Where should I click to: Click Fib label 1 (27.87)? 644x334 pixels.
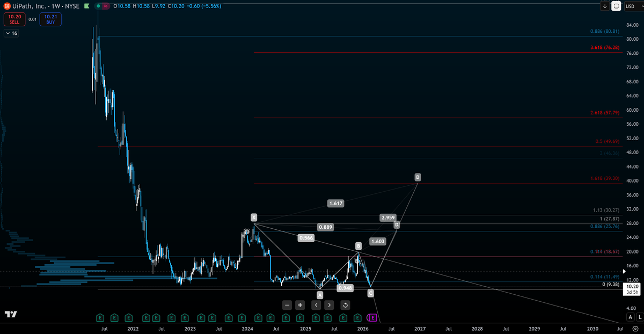pos(609,219)
